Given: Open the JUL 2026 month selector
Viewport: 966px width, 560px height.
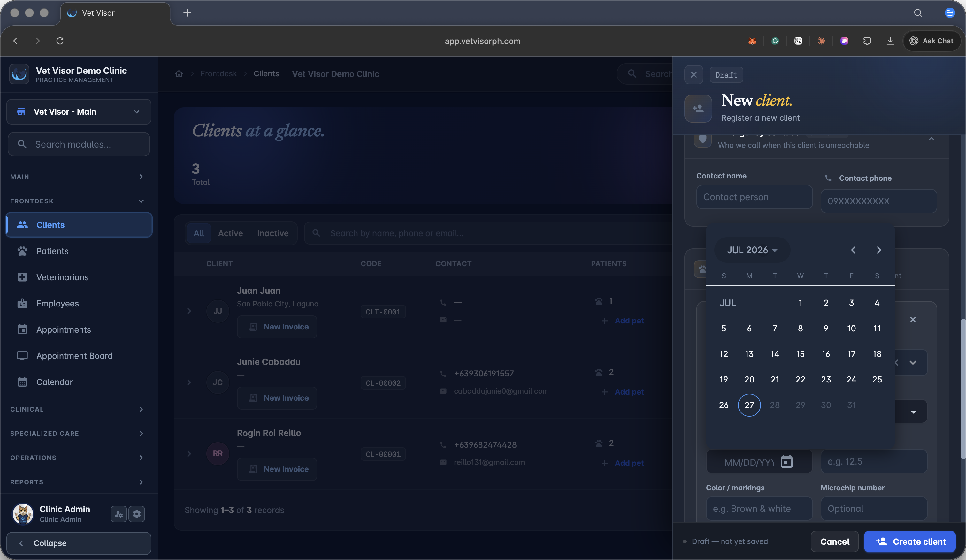Looking at the screenshot, I should click(x=752, y=250).
